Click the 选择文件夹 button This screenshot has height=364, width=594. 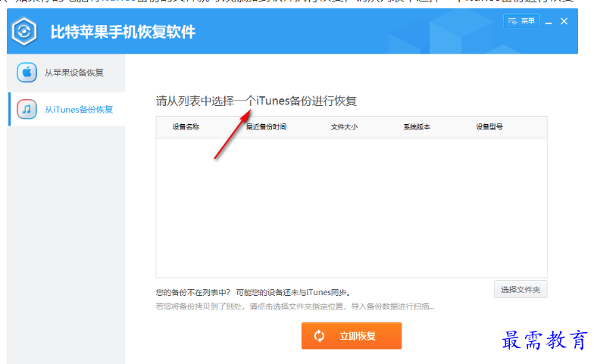pos(521,289)
